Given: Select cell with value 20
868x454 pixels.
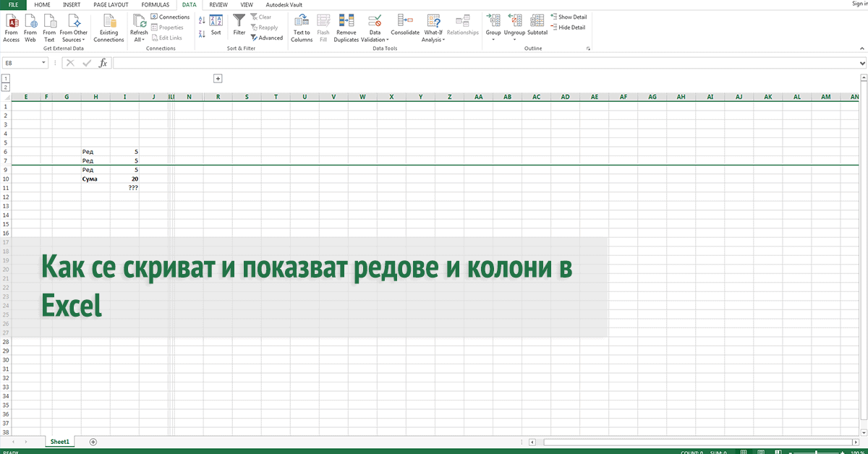Looking at the screenshot, I should click(125, 179).
